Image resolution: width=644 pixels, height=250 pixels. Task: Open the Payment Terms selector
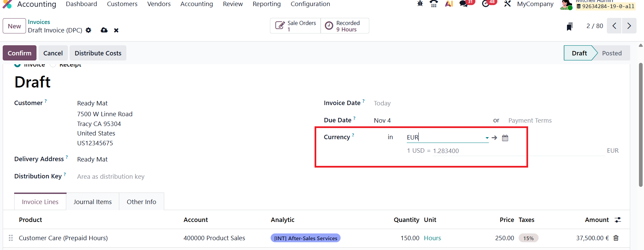[530, 121]
